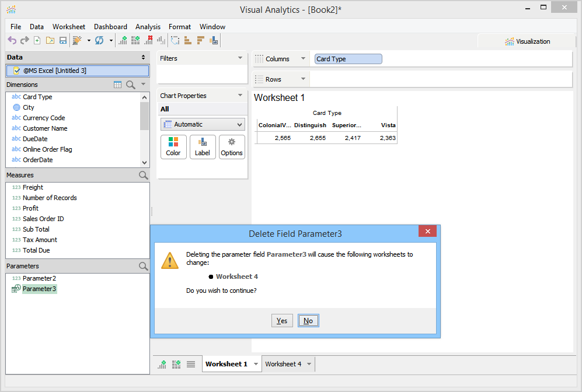
Task: Open the Worksheet 4 tab dropdown arrow
Action: point(309,364)
